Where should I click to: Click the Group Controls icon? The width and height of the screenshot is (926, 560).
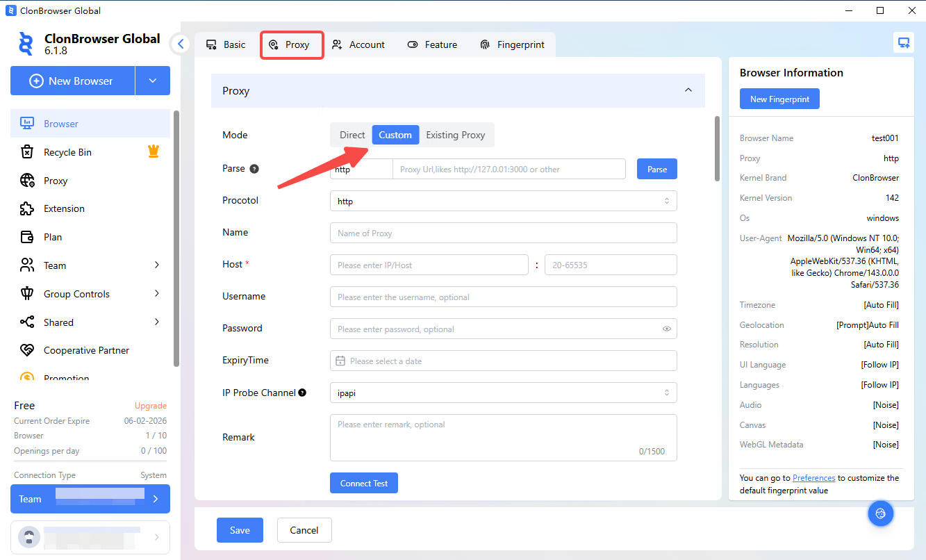27,294
